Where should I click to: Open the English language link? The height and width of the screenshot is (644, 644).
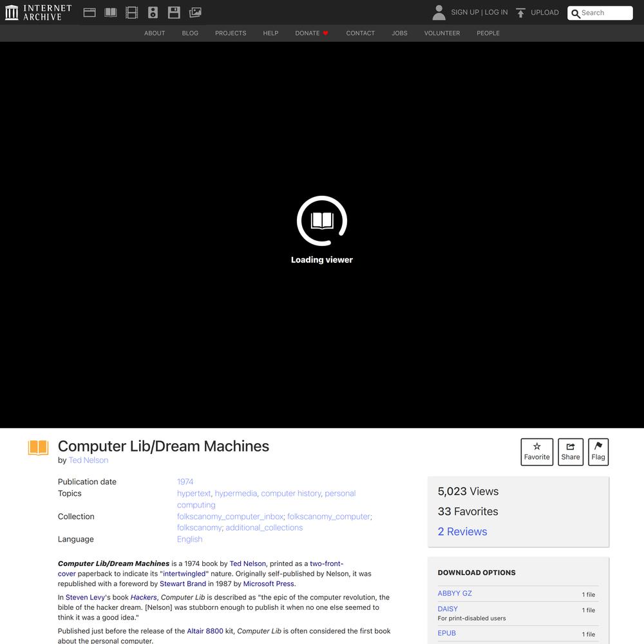190,539
